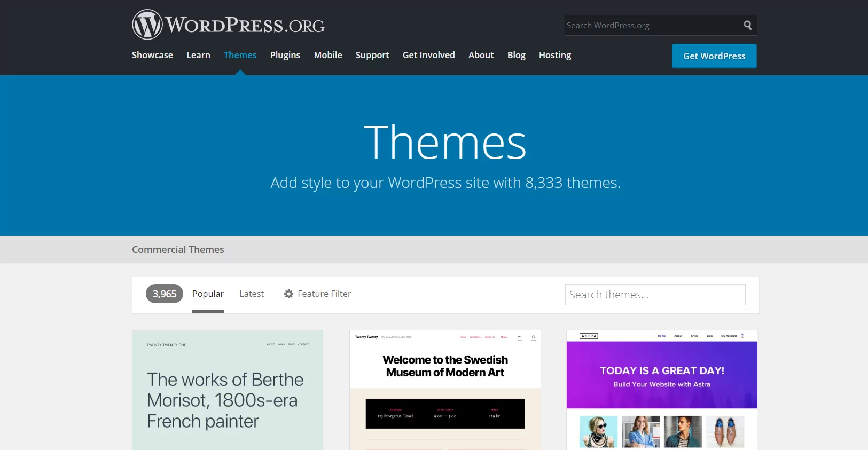Open the Feature Filter gear option
868x450 pixels.
[317, 294]
